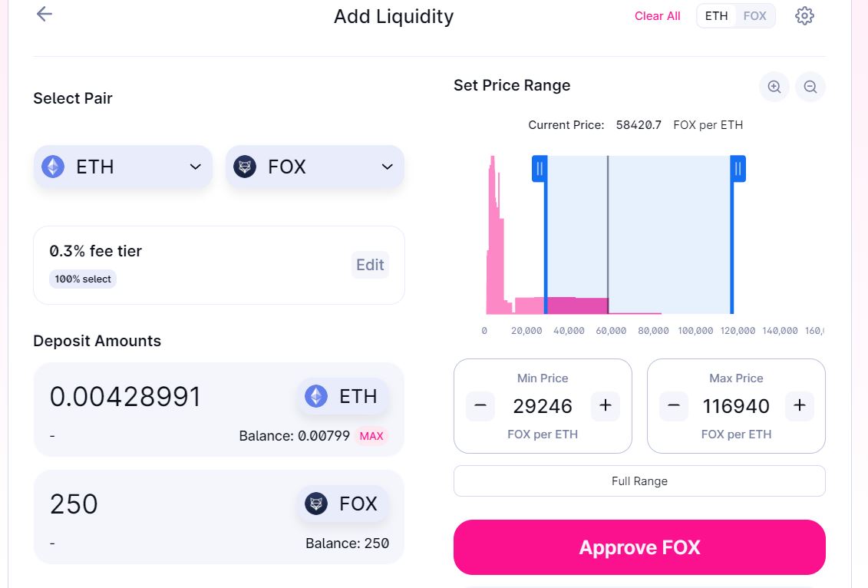Select the Full Range option
Viewport: 868px width, 588px height.
pos(639,481)
